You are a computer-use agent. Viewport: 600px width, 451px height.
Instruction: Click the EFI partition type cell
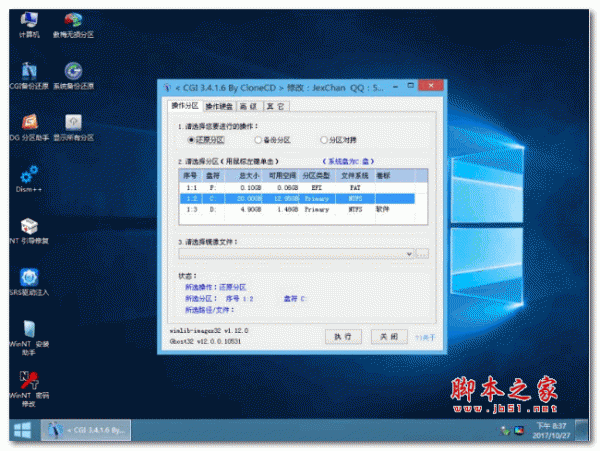pyautogui.click(x=316, y=188)
